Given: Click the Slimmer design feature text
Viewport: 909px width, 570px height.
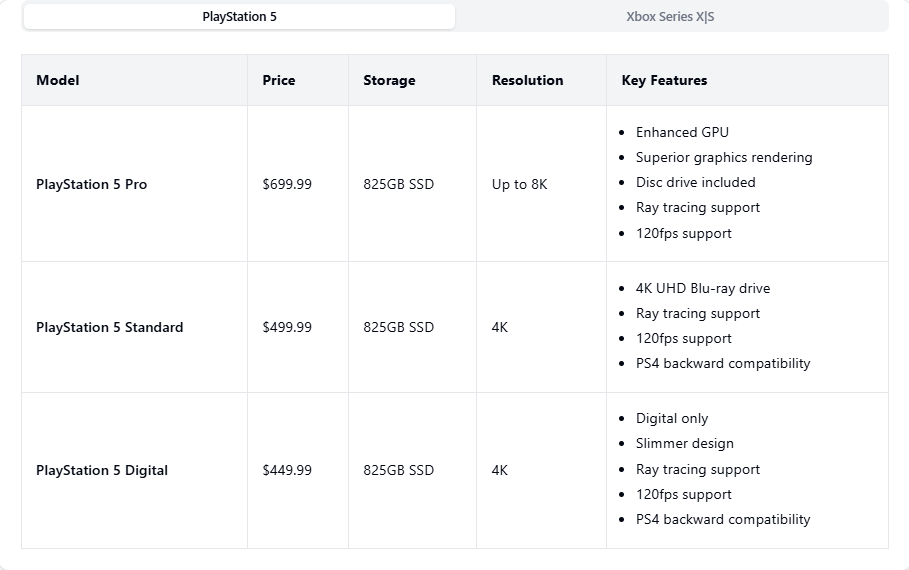Looking at the screenshot, I should coord(684,443).
